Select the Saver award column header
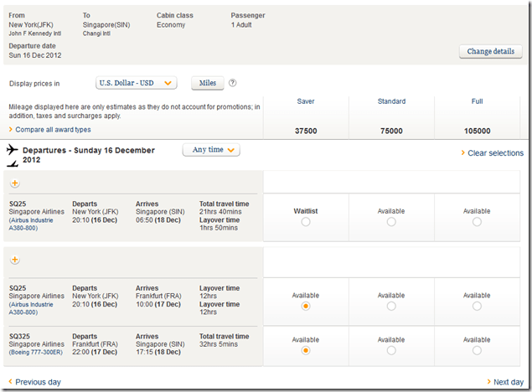Viewport: 532px width, 392px height. point(306,101)
